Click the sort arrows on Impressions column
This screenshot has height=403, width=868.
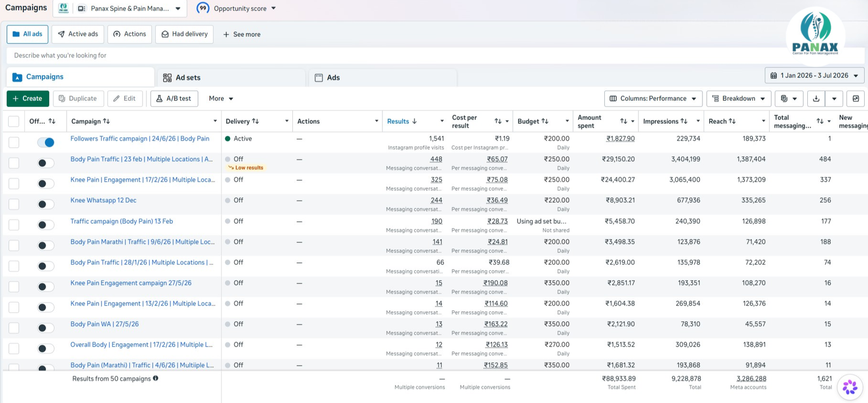684,121
